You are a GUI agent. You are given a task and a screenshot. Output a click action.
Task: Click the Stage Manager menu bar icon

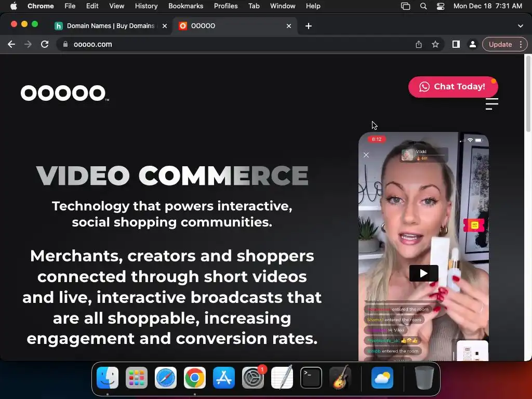click(405, 6)
